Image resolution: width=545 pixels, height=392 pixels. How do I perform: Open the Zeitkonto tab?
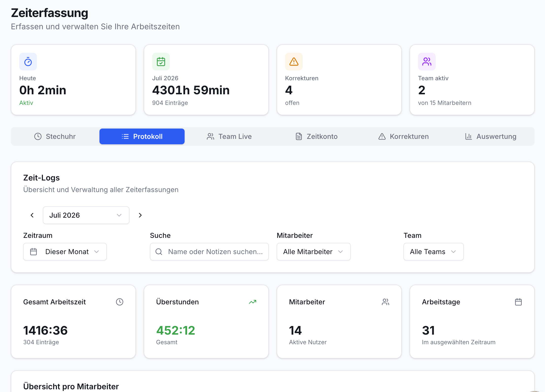pos(316,136)
